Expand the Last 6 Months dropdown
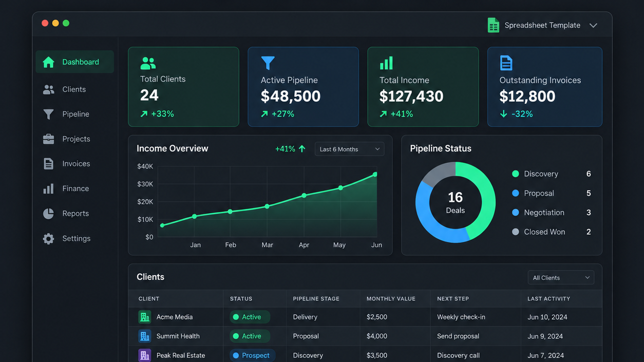This screenshot has height=362, width=644. coord(349,149)
